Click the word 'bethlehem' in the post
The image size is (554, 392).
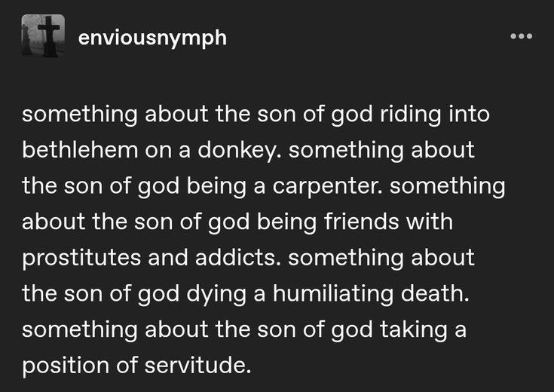[80, 150]
